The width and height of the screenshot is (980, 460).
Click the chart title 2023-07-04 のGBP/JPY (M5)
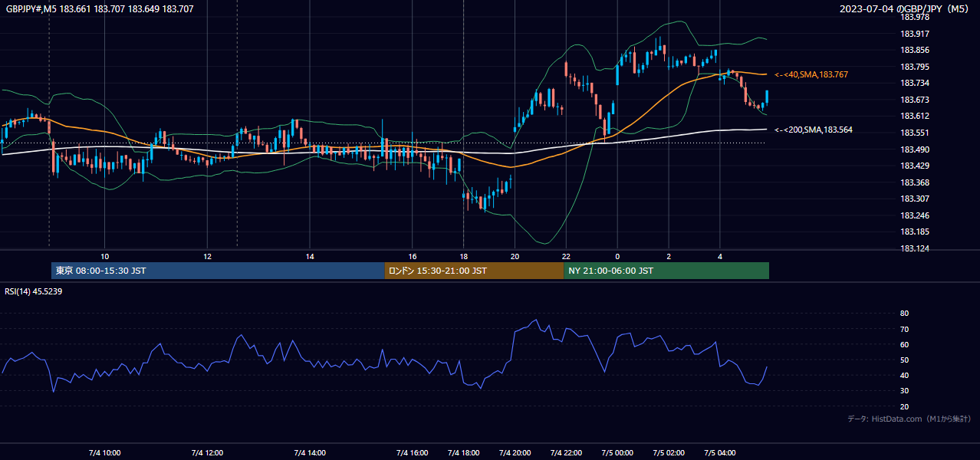pos(904,9)
